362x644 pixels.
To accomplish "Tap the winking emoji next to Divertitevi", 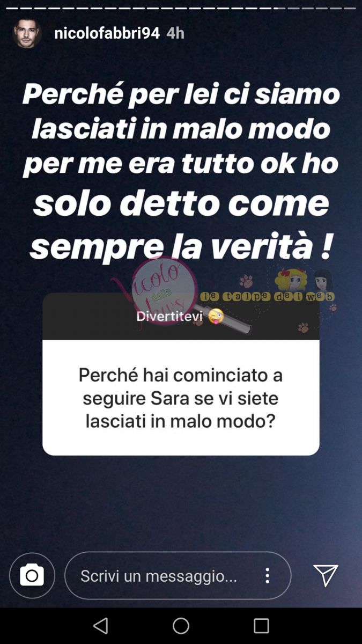I will [x=216, y=317].
